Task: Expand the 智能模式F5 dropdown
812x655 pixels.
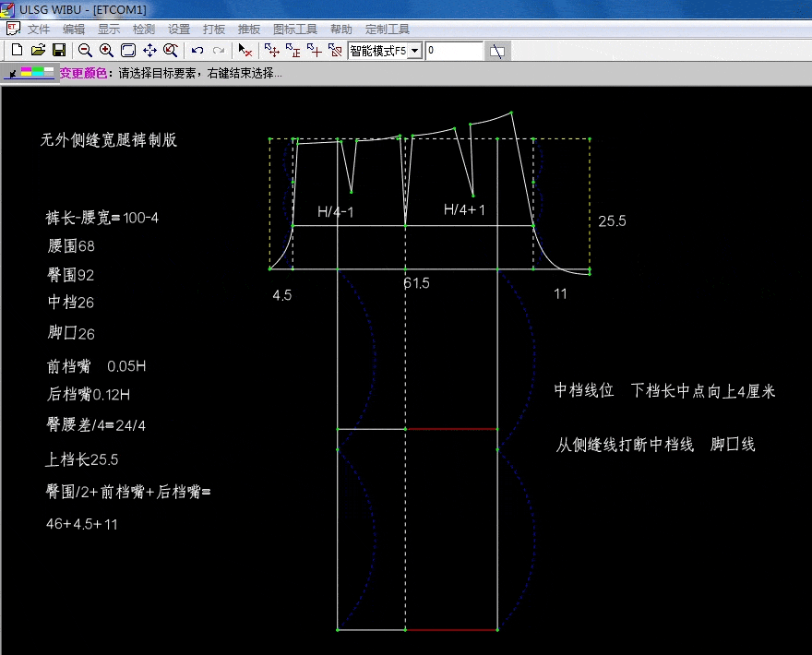Action: pos(414,51)
